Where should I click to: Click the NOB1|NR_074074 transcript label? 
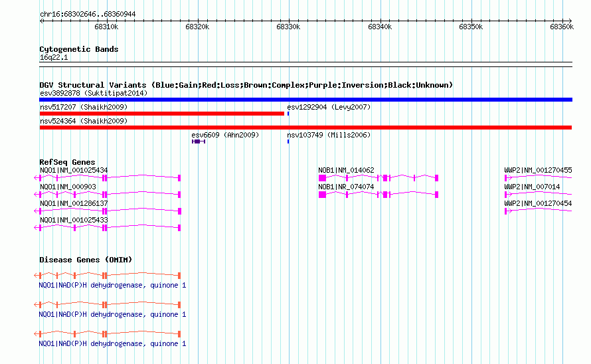(346, 187)
